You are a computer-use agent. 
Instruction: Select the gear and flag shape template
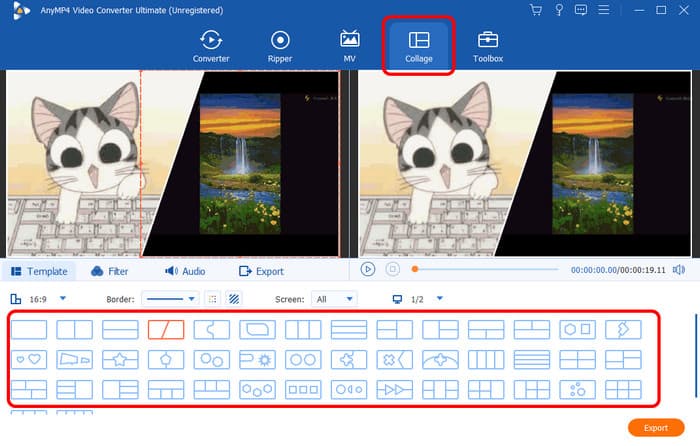pos(257,359)
